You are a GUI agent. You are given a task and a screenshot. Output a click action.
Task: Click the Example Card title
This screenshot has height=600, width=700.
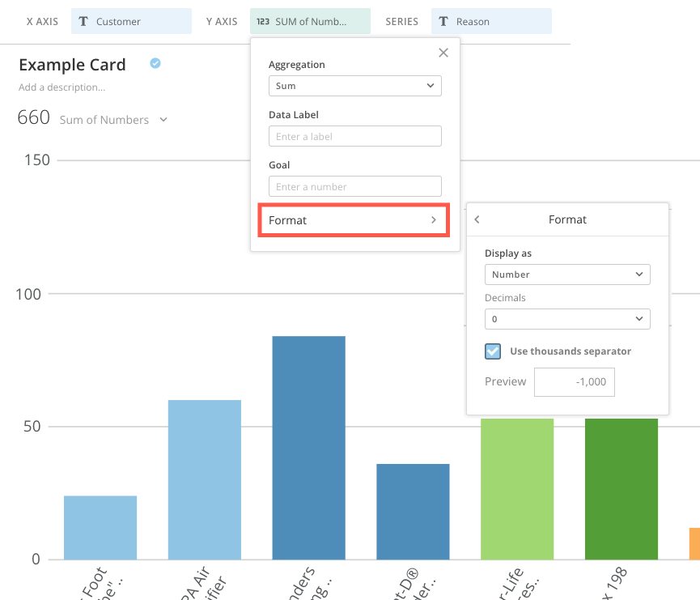tap(72, 64)
